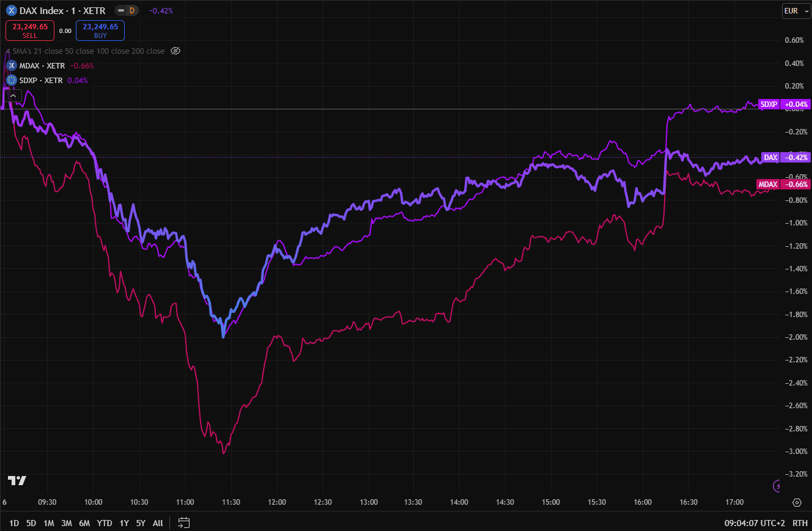Click the 09:30 time axis label

tap(47, 502)
